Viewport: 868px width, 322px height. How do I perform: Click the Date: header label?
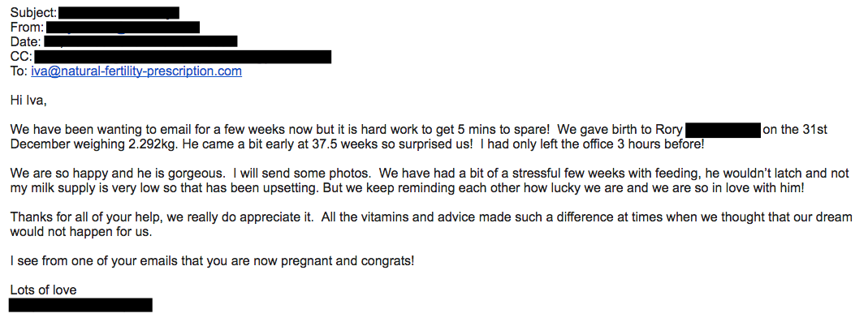(x=25, y=42)
